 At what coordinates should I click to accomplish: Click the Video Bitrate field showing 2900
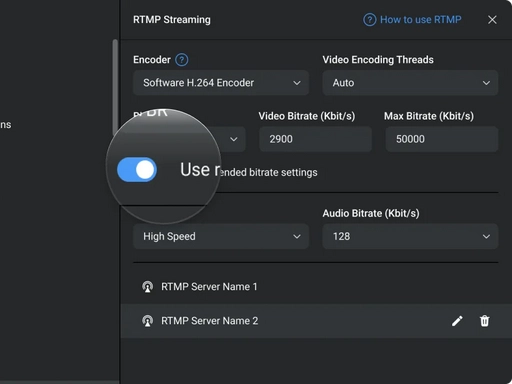(315, 139)
